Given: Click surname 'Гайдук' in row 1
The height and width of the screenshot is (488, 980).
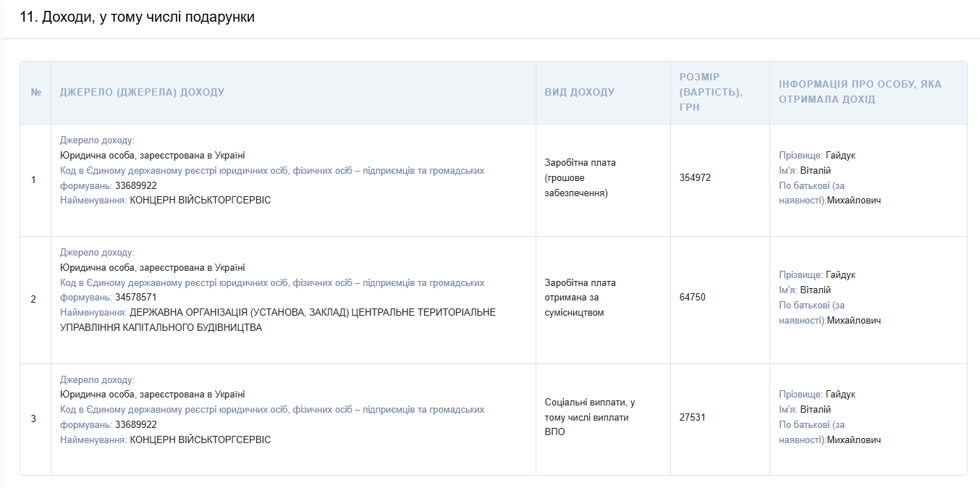Looking at the screenshot, I should (x=840, y=156).
